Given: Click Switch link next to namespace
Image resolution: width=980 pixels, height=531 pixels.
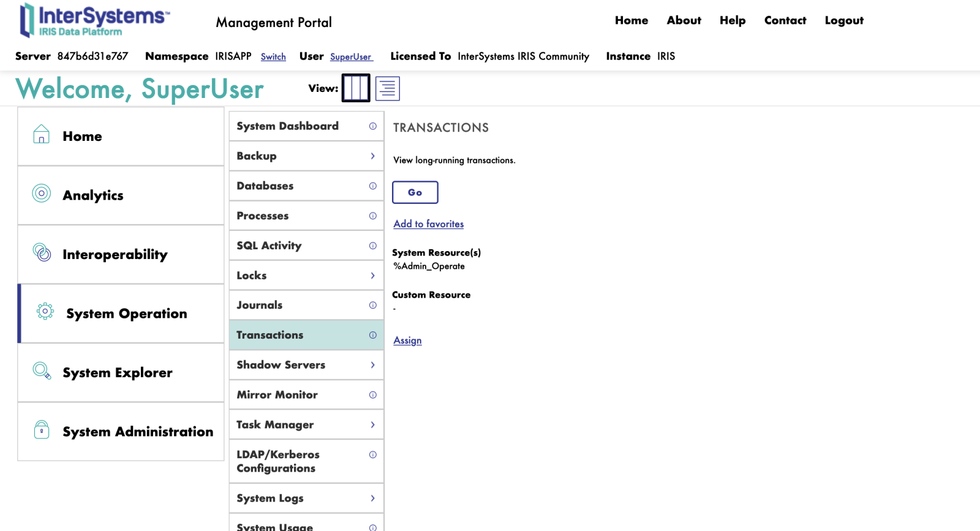Looking at the screenshot, I should point(273,57).
